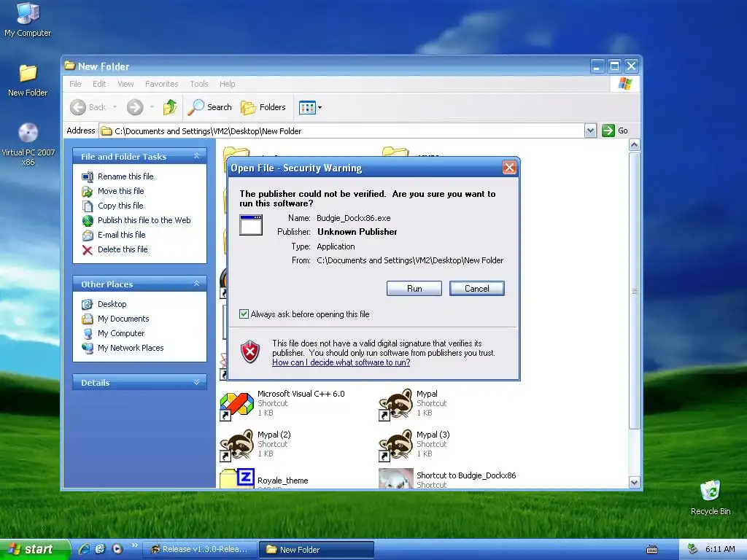
Task: Click the vertical scrollbar thumb
Action: tap(634, 290)
